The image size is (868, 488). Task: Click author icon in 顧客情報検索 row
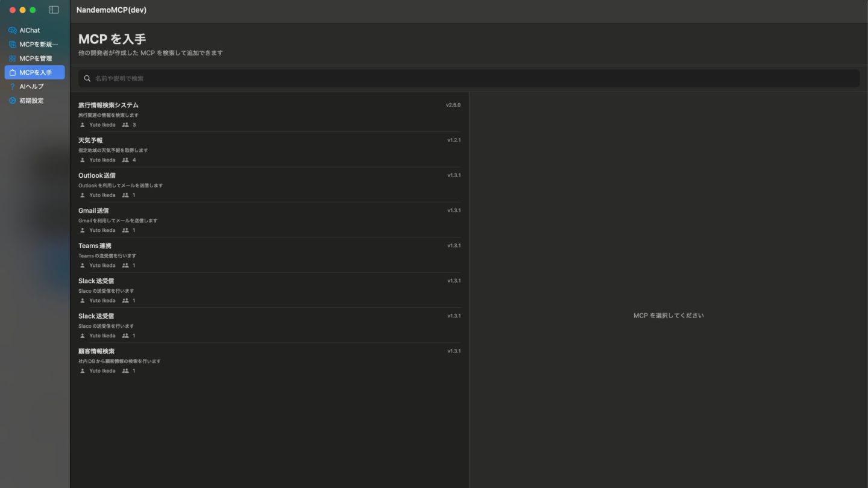pos(83,371)
